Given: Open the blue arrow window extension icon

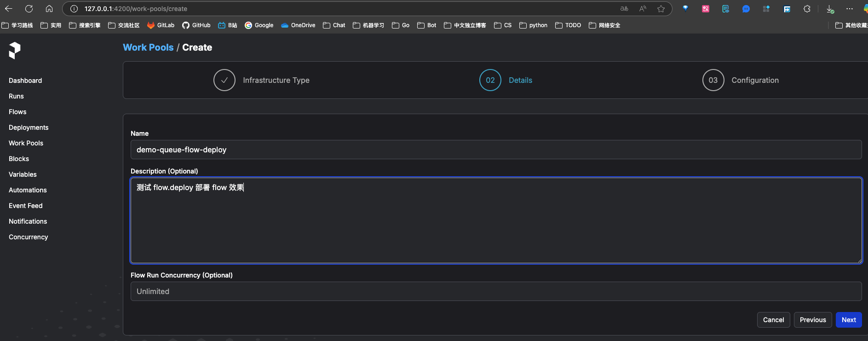Looking at the screenshot, I should 787,9.
